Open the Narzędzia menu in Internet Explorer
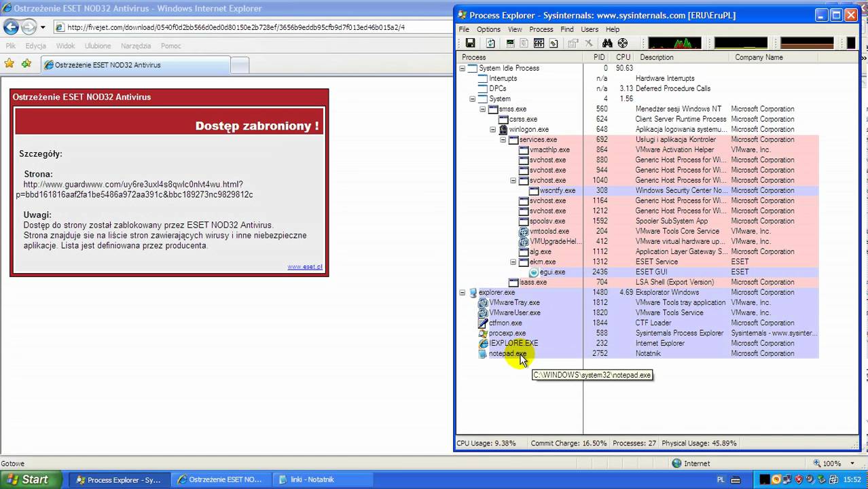868x489 pixels. point(136,46)
